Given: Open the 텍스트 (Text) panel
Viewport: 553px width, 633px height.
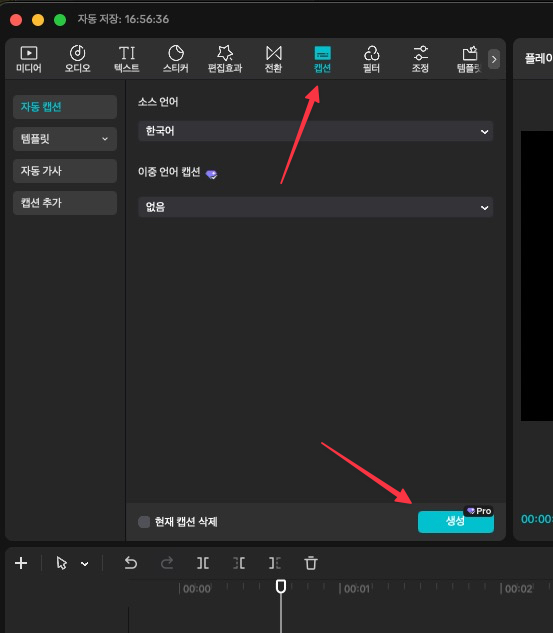Looking at the screenshot, I should tap(127, 59).
